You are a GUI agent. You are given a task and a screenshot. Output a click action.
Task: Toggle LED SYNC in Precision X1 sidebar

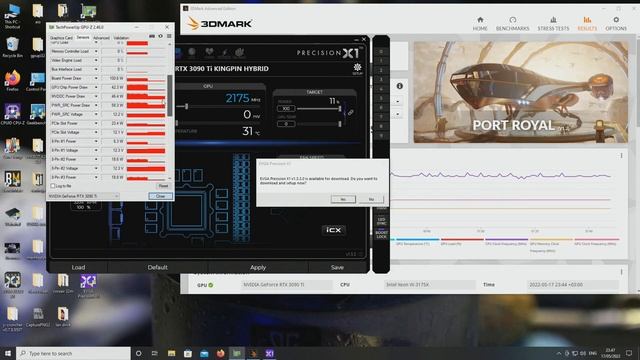[x=381, y=221]
